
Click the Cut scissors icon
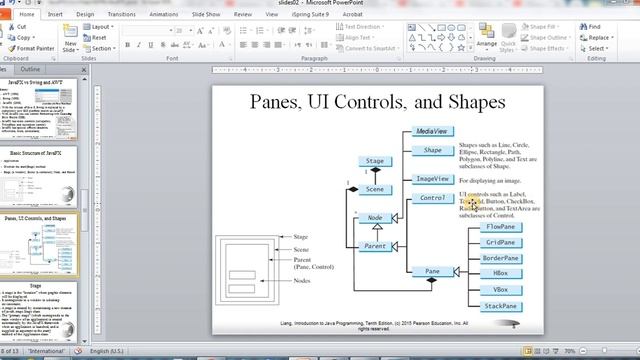click(x=11, y=27)
